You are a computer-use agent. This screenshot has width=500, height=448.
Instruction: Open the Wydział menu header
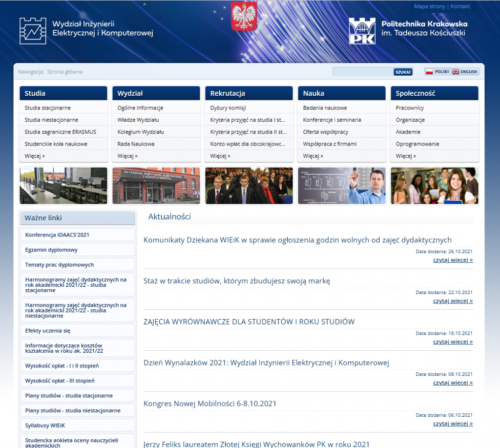[x=156, y=93]
